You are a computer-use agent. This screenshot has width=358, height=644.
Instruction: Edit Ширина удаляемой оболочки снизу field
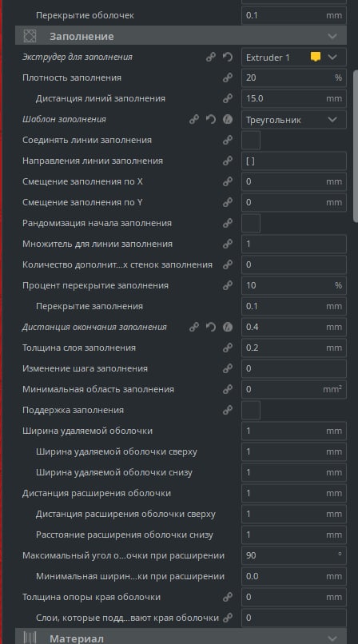pos(294,472)
